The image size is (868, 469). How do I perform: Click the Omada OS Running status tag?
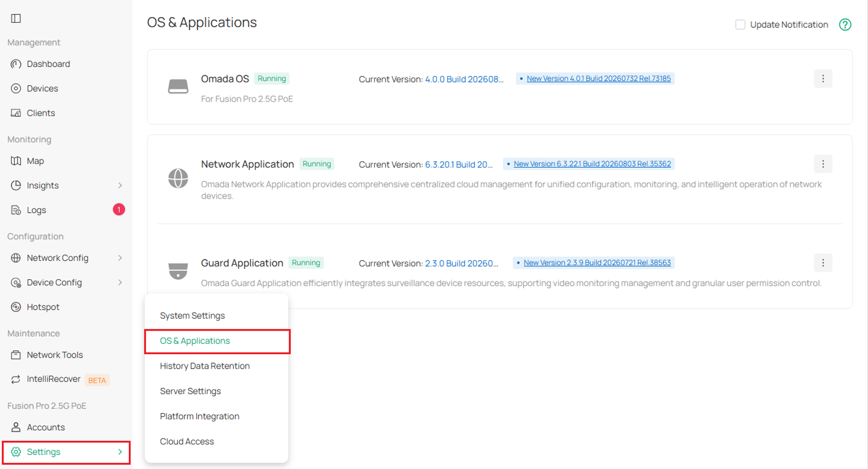272,79
